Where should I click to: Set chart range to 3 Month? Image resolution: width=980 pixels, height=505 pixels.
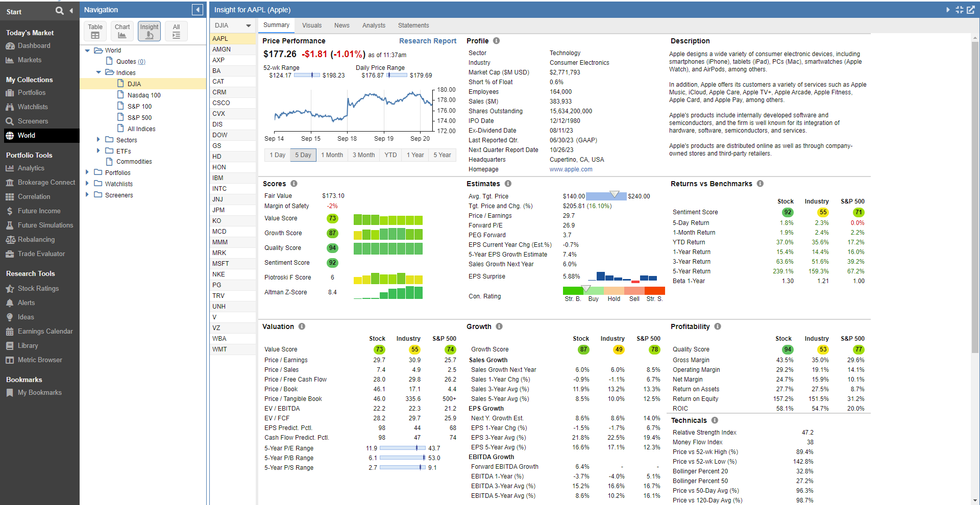pyautogui.click(x=363, y=155)
